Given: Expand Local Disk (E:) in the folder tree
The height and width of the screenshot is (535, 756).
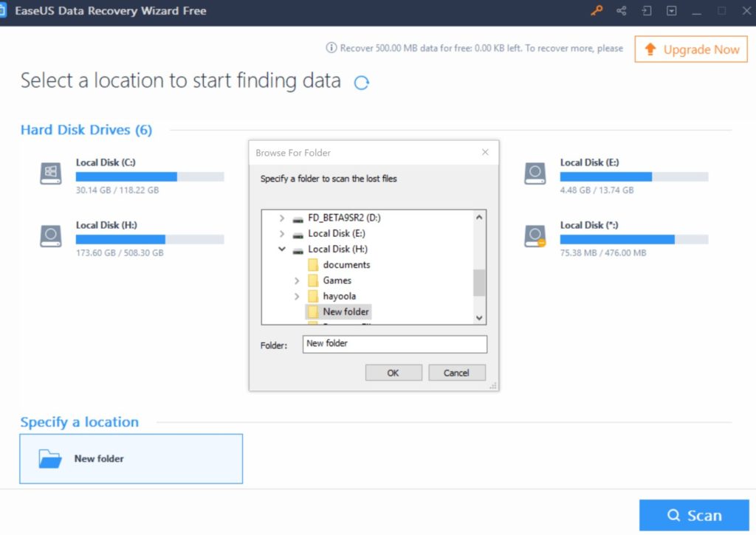Looking at the screenshot, I should 281,234.
